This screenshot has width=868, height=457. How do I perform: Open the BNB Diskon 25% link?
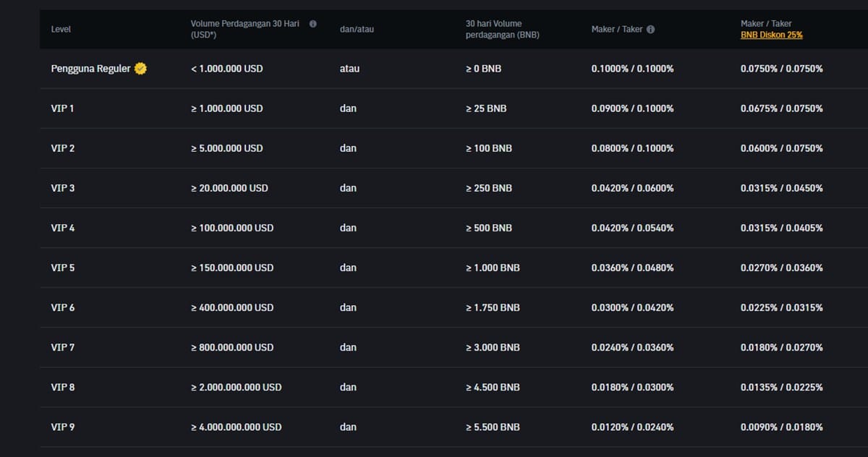coord(771,35)
